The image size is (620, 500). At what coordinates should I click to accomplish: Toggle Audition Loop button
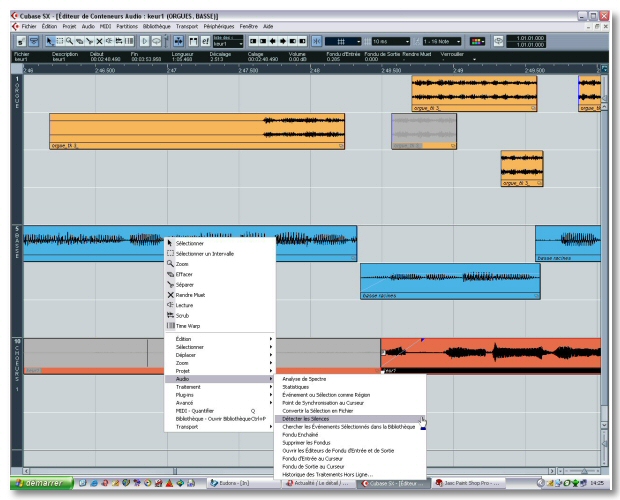point(156,41)
